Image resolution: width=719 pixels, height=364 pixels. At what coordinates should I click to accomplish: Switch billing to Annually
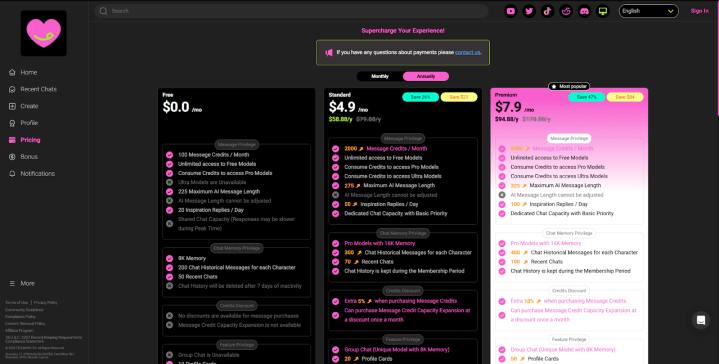point(426,77)
